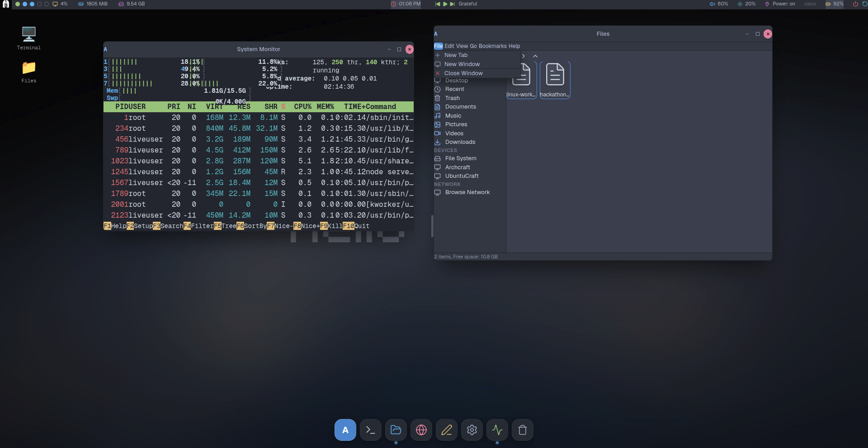The height and width of the screenshot is (448, 868).
Task: Open settings gear icon in dock
Action: point(472,430)
